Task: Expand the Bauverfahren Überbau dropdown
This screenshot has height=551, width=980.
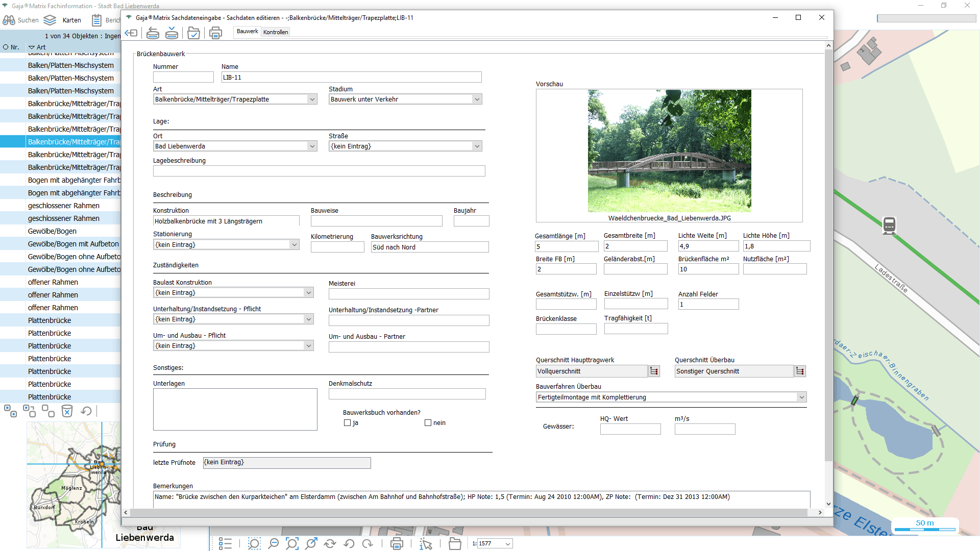Action: coord(801,397)
